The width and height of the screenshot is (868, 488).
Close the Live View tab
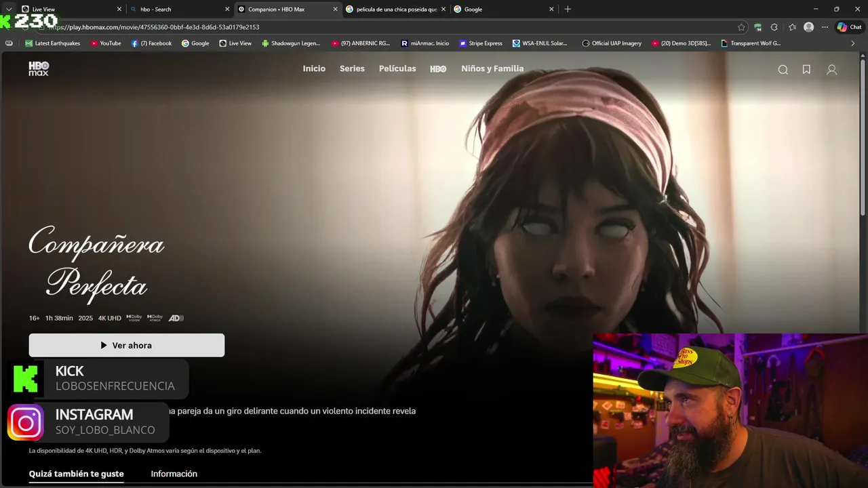[119, 9]
